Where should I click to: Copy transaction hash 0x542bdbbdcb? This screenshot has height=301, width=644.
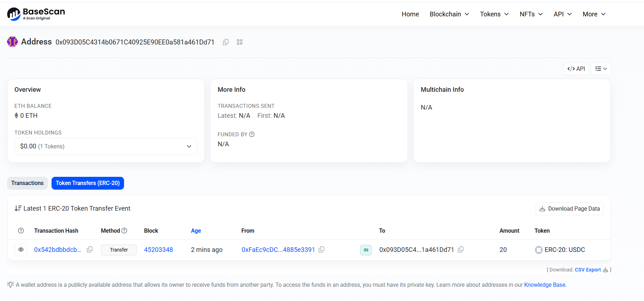(x=90, y=250)
